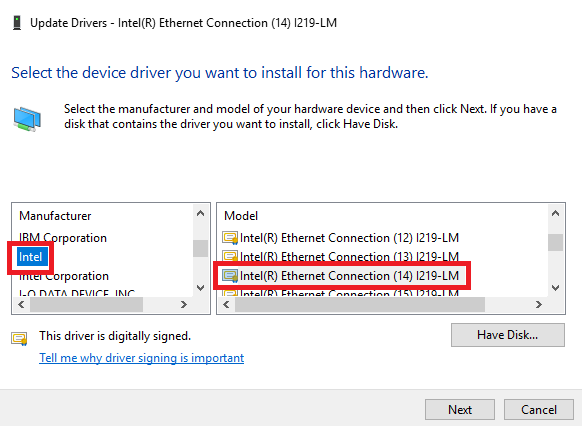Open the Have Disk dialog
The width and height of the screenshot is (582, 426).
tap(508, 335)
